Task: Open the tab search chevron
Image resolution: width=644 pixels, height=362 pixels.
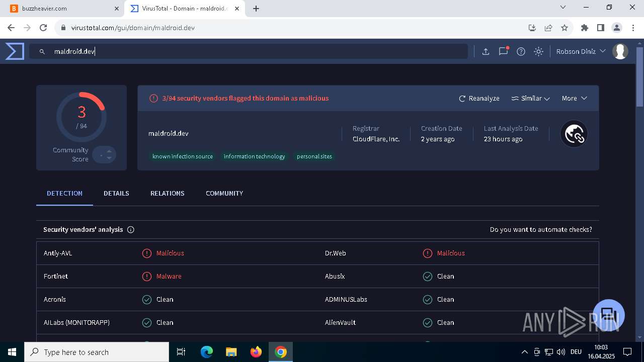Action: point(563,8)
